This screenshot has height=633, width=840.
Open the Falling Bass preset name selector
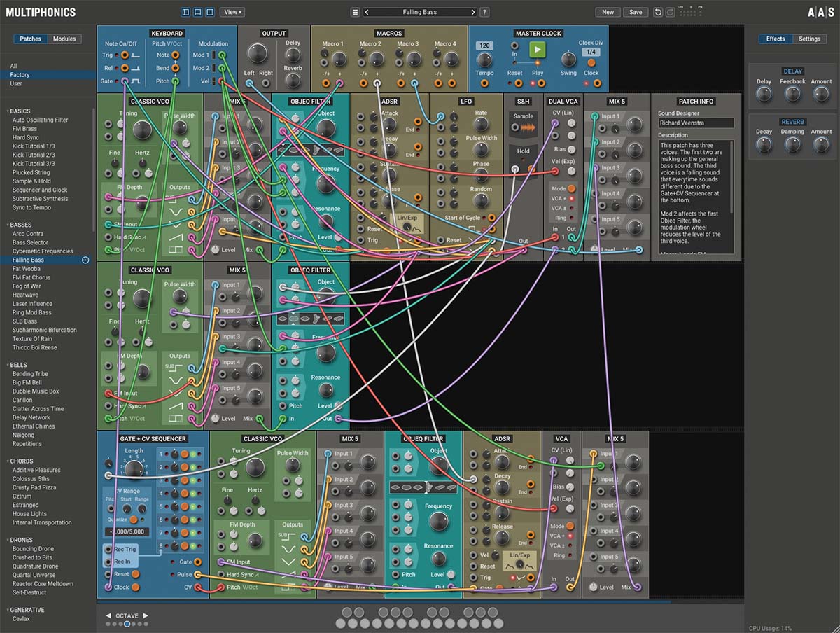coord(420,12)
